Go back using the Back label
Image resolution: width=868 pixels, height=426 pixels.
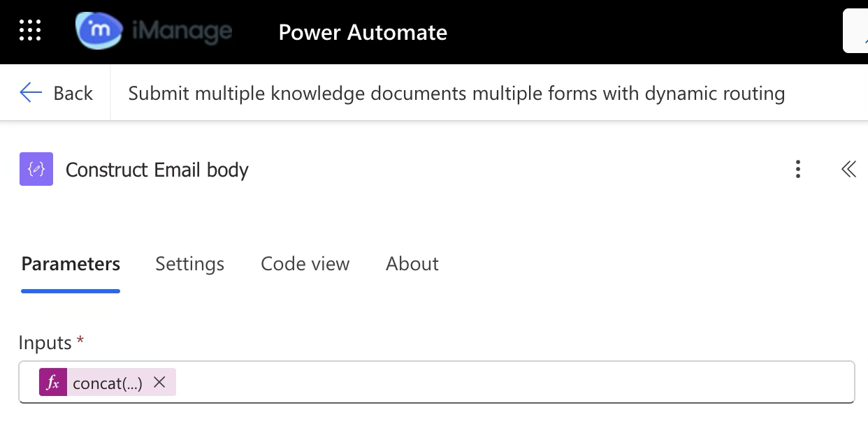point(73,93)
